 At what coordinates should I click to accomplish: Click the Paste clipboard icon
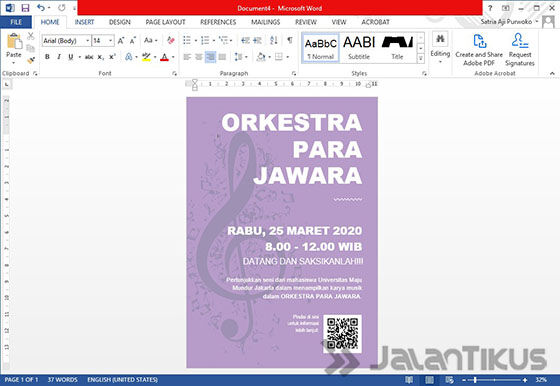[x=14, y=41]
